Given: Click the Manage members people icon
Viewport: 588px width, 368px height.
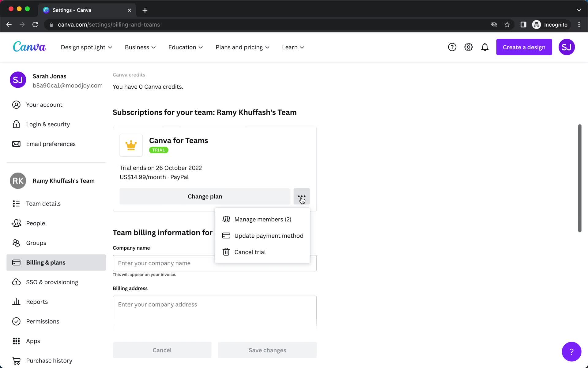Looking at the screenshot, I should click(226, 219).
